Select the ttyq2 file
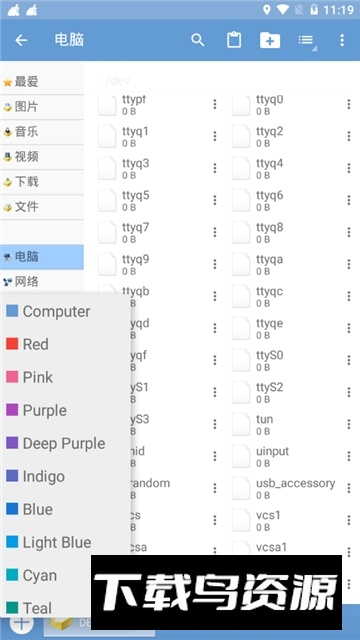360x640 pixels. [293, 136]
